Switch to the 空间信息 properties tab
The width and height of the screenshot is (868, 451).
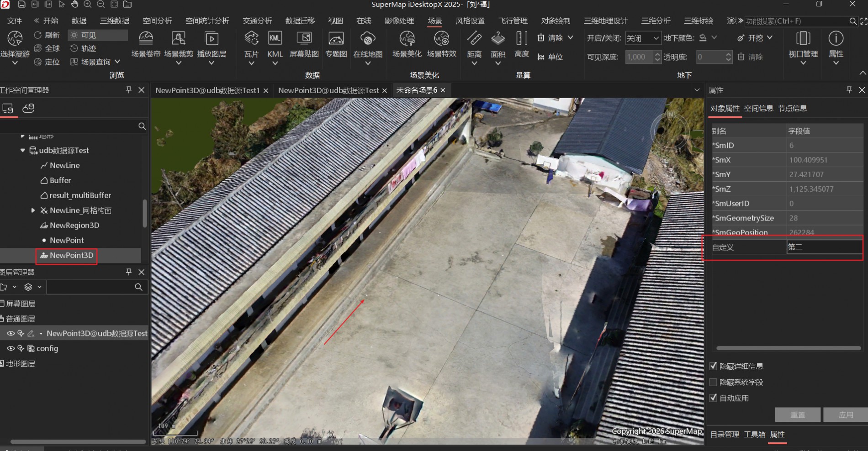point(758,108)
